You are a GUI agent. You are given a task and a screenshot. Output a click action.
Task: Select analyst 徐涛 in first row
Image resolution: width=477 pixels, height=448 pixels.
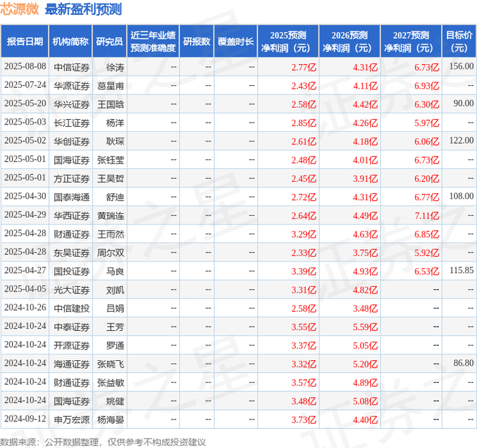pyautogui.click(x=115, y=67)
